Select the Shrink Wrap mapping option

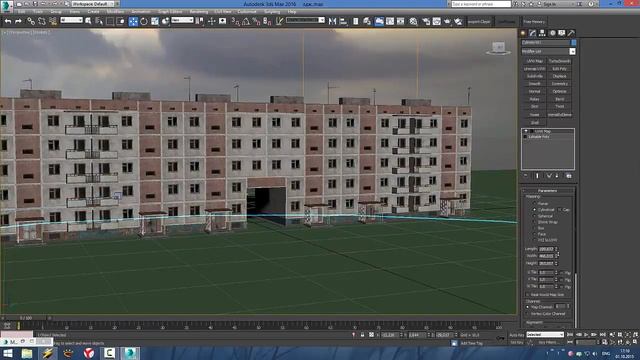point(534,222)
